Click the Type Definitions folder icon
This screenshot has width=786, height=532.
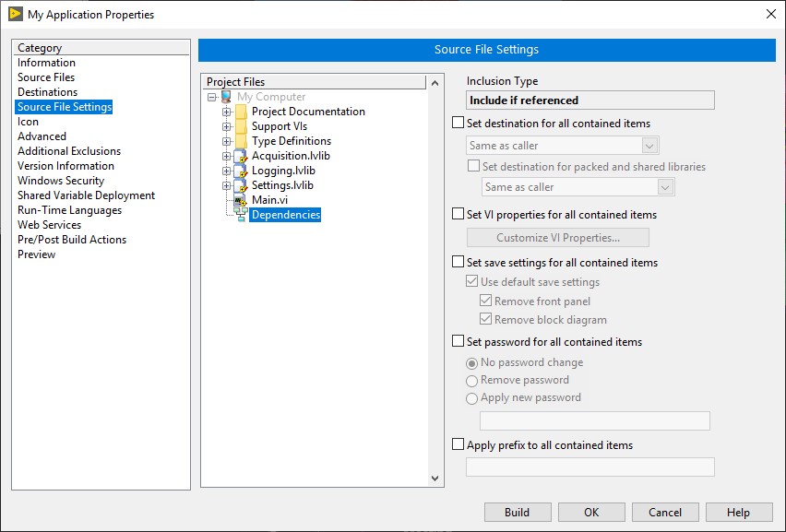(241, 141)
